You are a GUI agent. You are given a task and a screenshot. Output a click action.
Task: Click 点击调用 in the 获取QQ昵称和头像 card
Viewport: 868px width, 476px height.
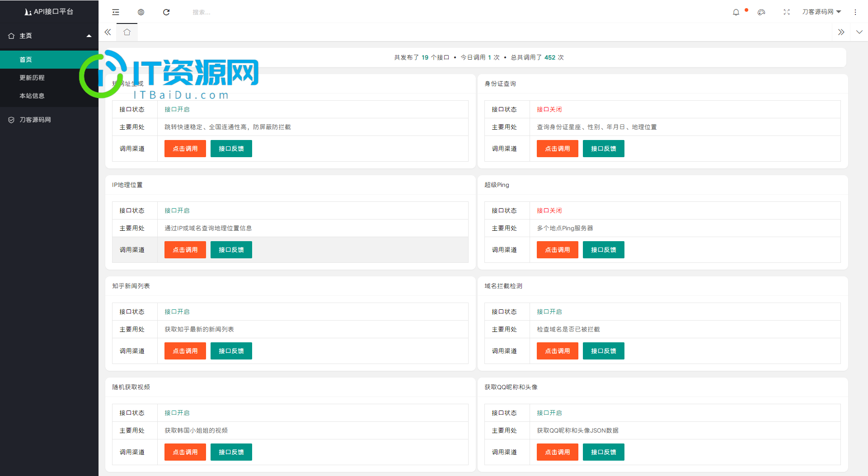pos(558,452)
